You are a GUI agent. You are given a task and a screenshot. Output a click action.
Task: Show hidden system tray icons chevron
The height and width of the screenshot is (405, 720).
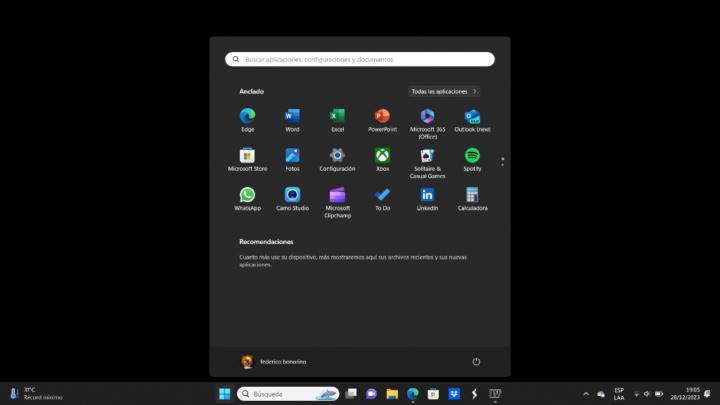point(586,394)
